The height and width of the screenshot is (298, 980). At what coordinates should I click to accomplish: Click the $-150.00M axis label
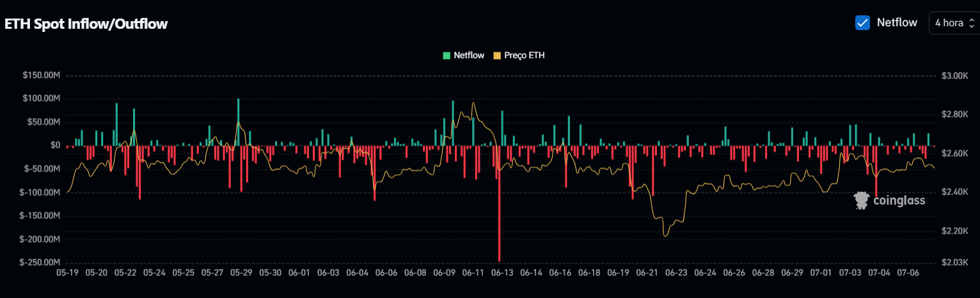coord(40,216)
